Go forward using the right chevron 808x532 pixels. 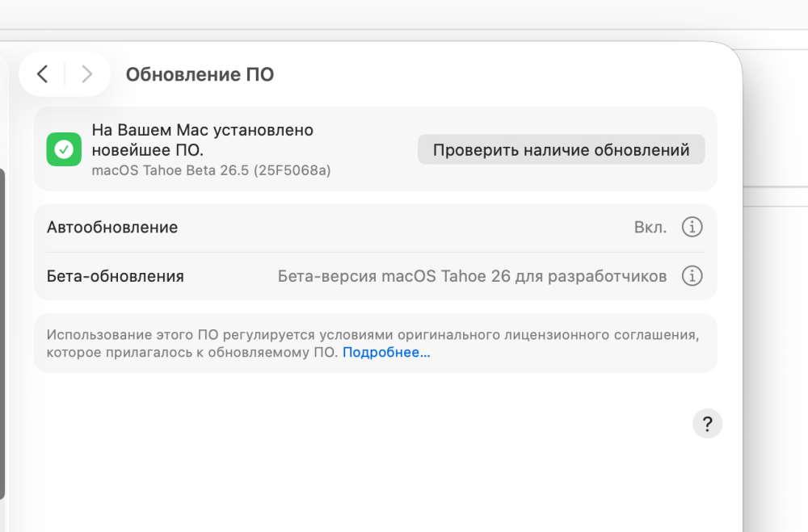click(86, 74)
